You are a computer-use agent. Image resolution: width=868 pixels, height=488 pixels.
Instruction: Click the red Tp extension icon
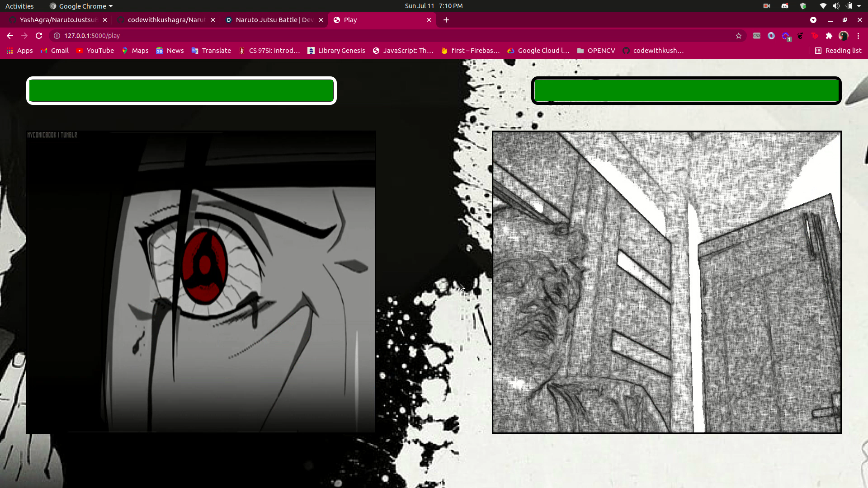coord(815,36)
